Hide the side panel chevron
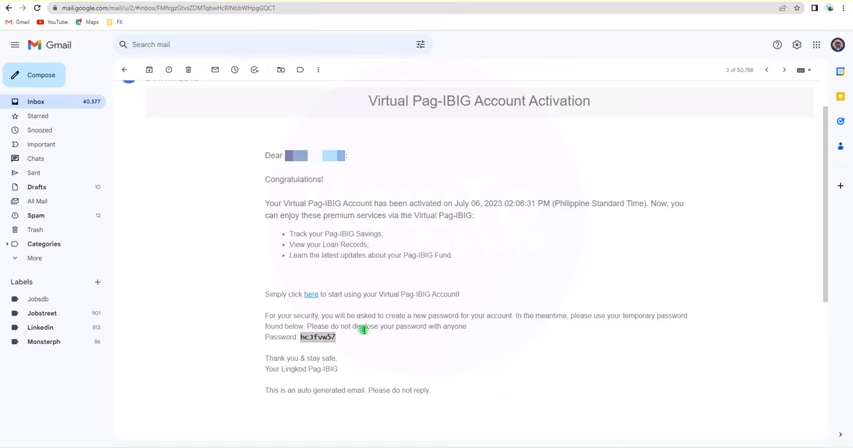 tap(840, 434)
